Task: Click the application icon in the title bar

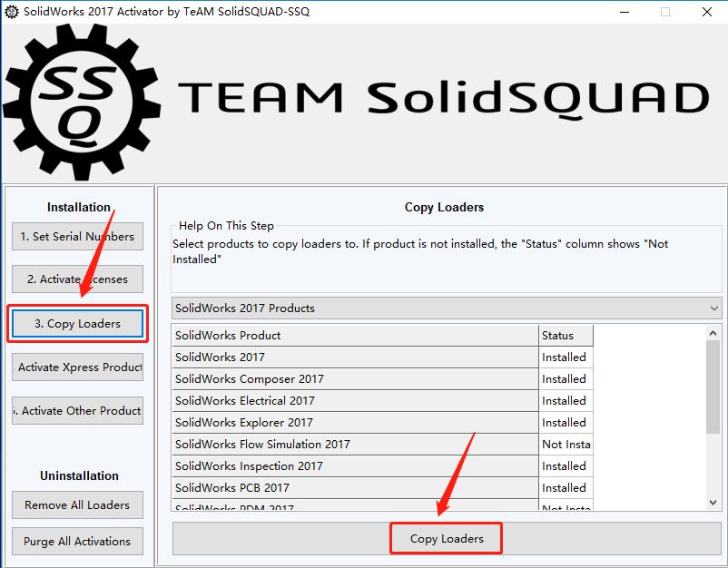Action: [13, 12]
